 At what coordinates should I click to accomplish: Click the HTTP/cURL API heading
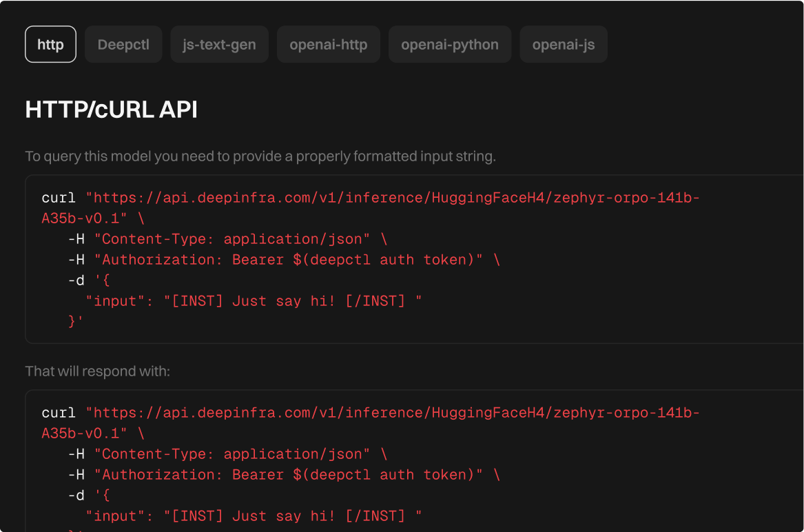point(110,109)
